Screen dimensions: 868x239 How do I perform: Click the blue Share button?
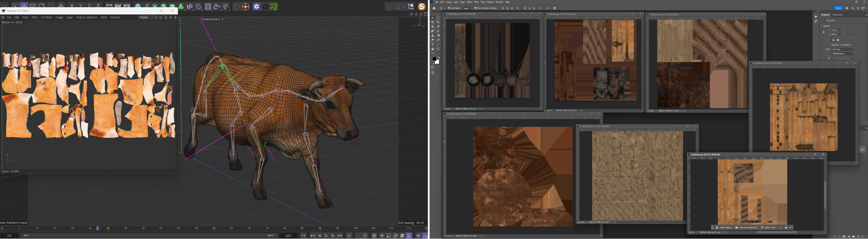[x=838, y=8]
